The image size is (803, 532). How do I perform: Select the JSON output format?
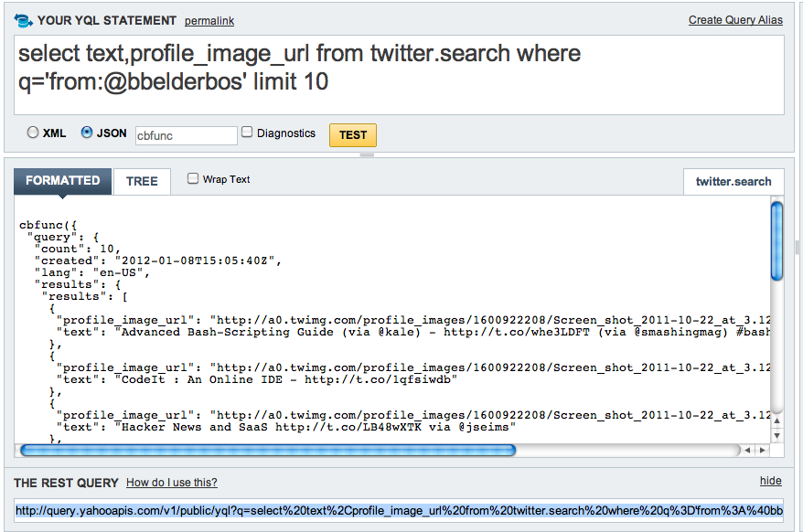coord(87,133)
